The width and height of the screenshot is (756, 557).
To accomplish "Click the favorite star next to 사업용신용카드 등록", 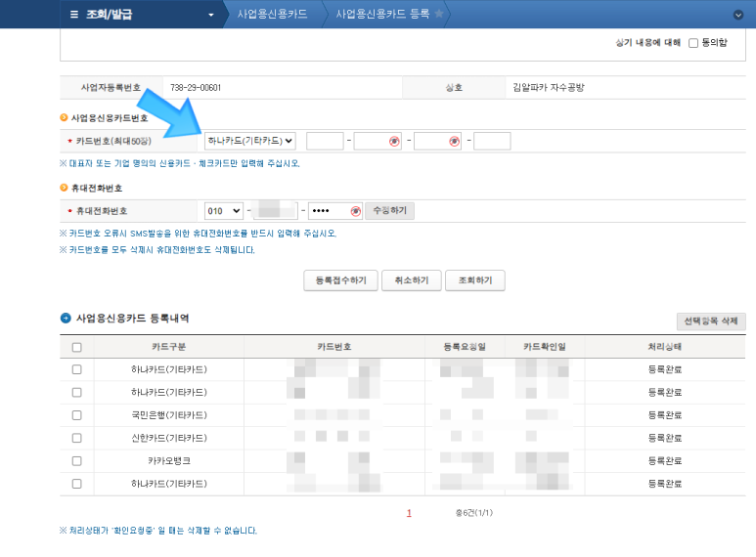I will click(439, 14).
